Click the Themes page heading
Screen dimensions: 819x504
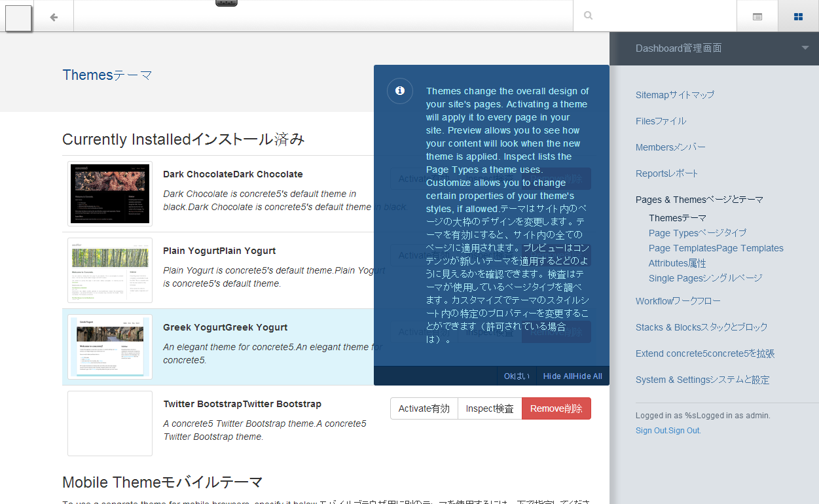tap(107, 75)
